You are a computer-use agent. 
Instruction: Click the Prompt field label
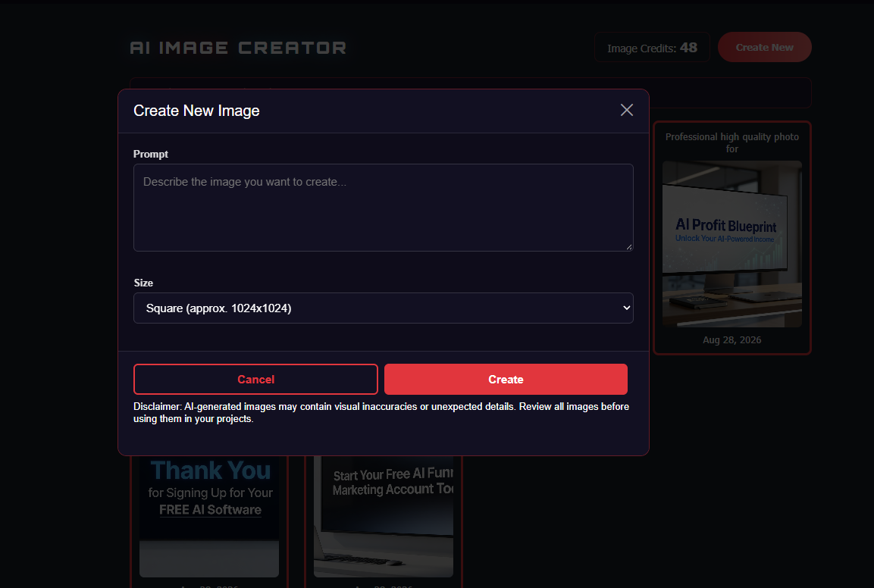151,154
